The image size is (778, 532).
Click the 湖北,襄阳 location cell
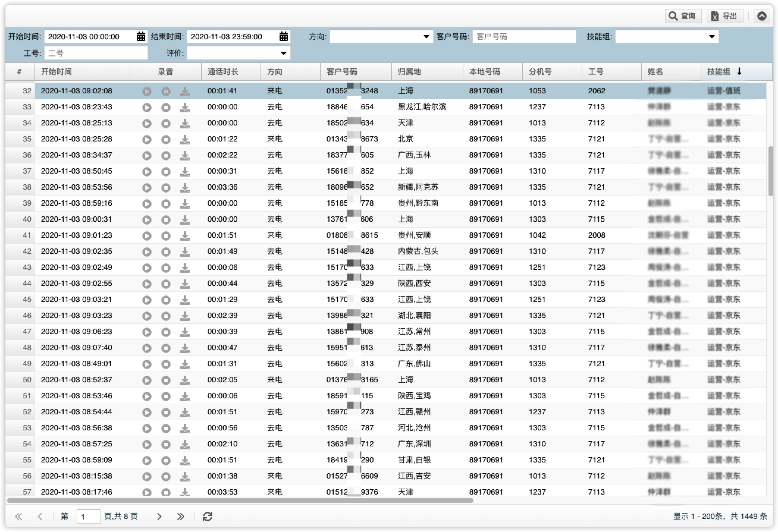pyautogui.click(x=415, y=316)
